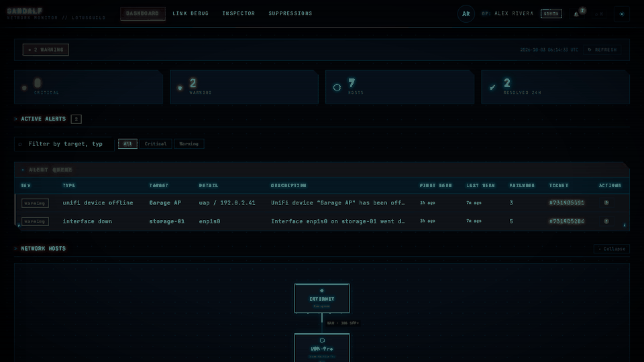Click the Refresh button
The image size is (644, 362).
click(602, 50)
